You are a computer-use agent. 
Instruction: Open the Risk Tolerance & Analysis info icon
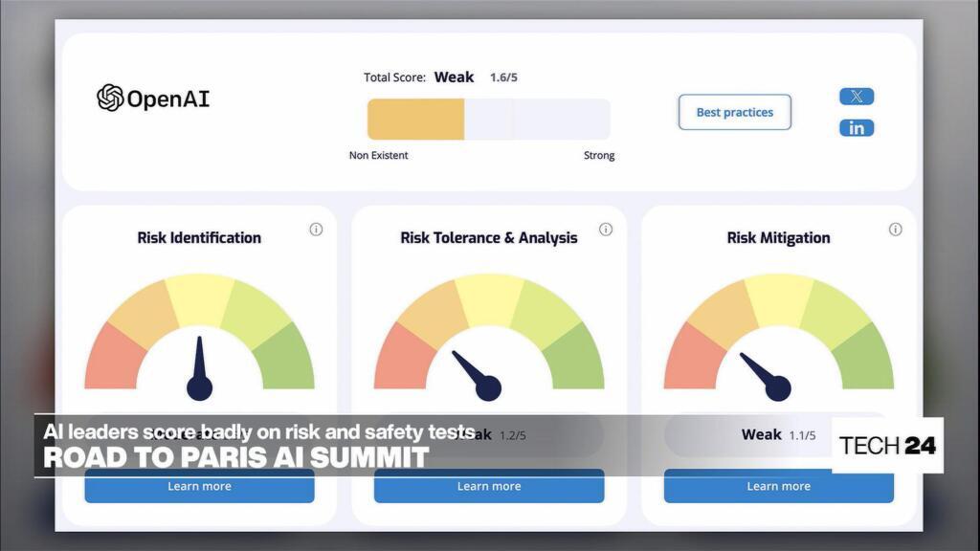[x=606, y=230]
